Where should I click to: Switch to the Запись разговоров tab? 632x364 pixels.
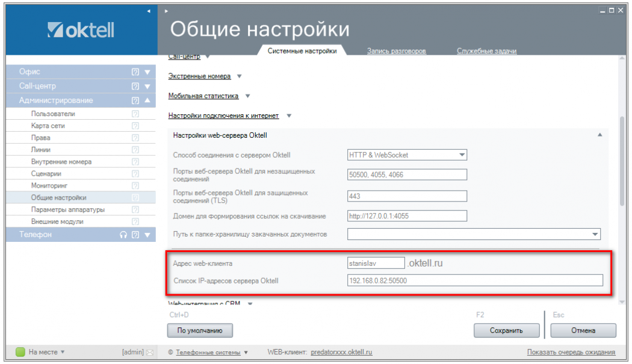(x=396, y=51)
